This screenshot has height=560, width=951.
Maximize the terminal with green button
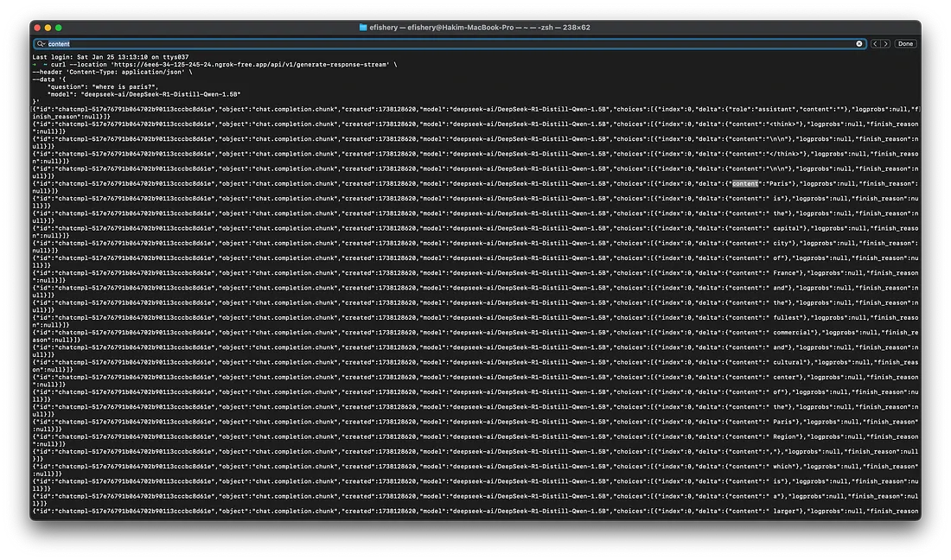tap(58, 28)
